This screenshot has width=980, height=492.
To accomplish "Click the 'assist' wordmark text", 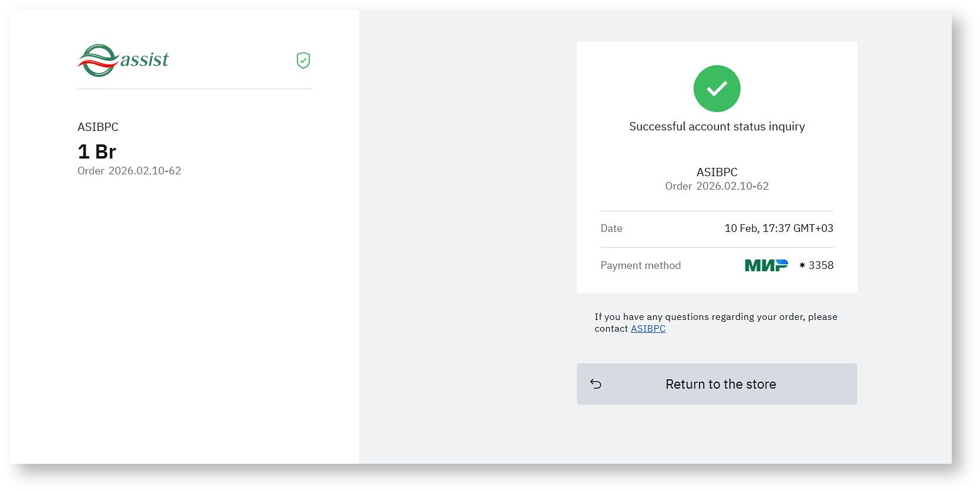I will pyautogui.click(x=144, y=59).
